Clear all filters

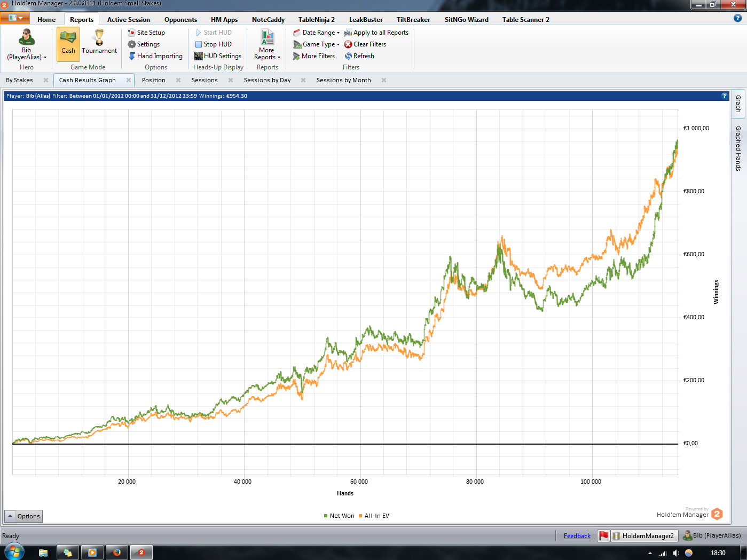pyautogui.click(x=365, y=44)
